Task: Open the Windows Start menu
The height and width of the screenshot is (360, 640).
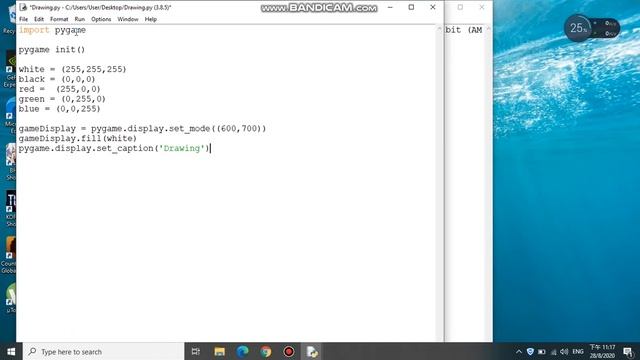Action: [x=11, y=351]
